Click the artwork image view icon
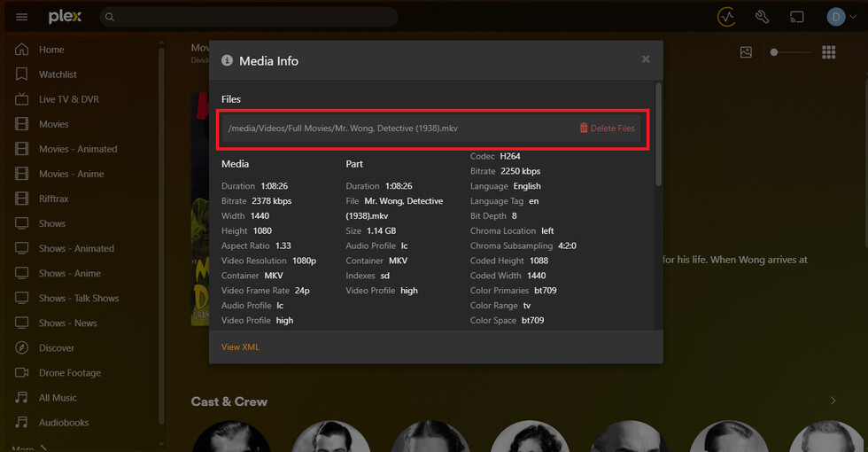The width and height of the screenshot is (868, 452). (x=746, y=52)
